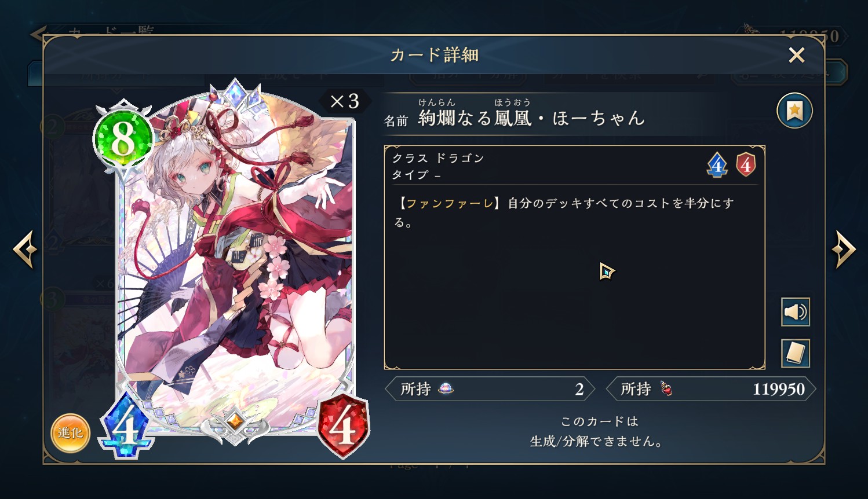
Task: Click the green cost 8 gem
Action: coord(123,140)
